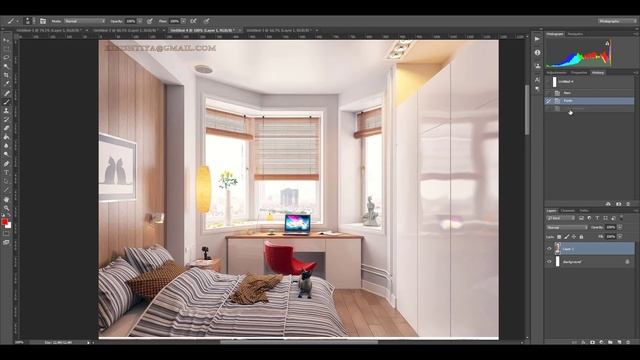Viewport: 640px width, 360px height.
Task: Select the Clone Stamp tool
Action: [6, 111]
